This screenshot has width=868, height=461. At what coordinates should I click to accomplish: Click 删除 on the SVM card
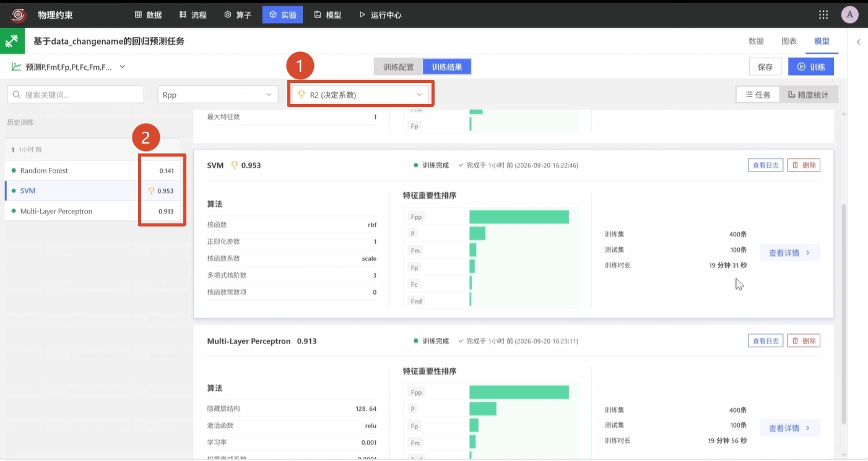click(x=804, y=165)
